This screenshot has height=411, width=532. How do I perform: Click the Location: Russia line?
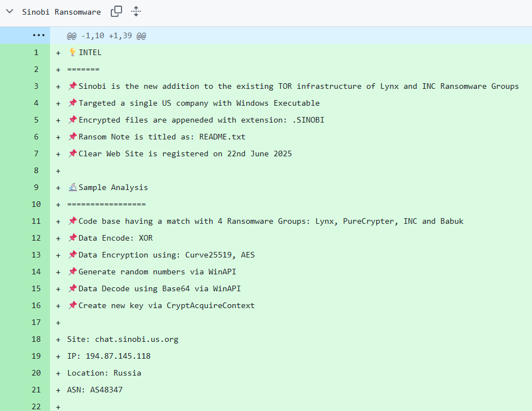(x=104, y=373)
